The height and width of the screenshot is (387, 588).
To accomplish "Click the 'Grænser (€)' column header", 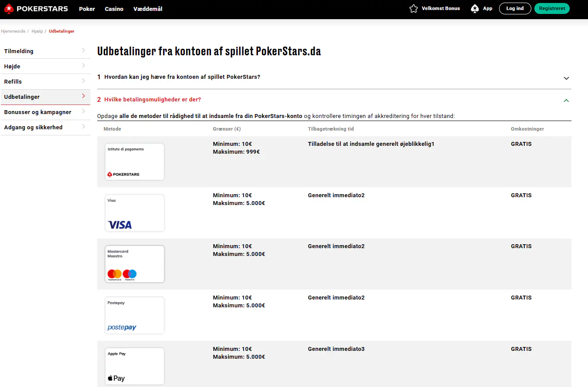I will click(227, 129).
